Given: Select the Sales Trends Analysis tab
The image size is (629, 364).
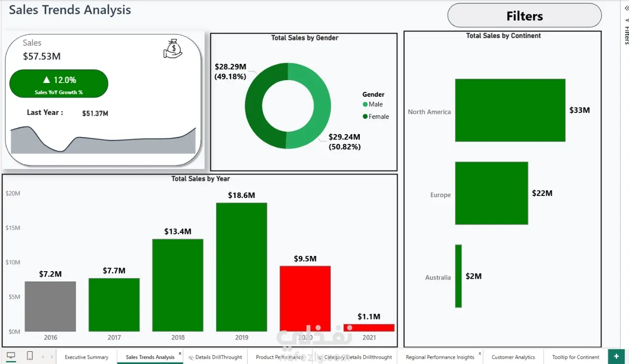Looking at the screenshot, I should pyautogui.click(x=150, y=357).
